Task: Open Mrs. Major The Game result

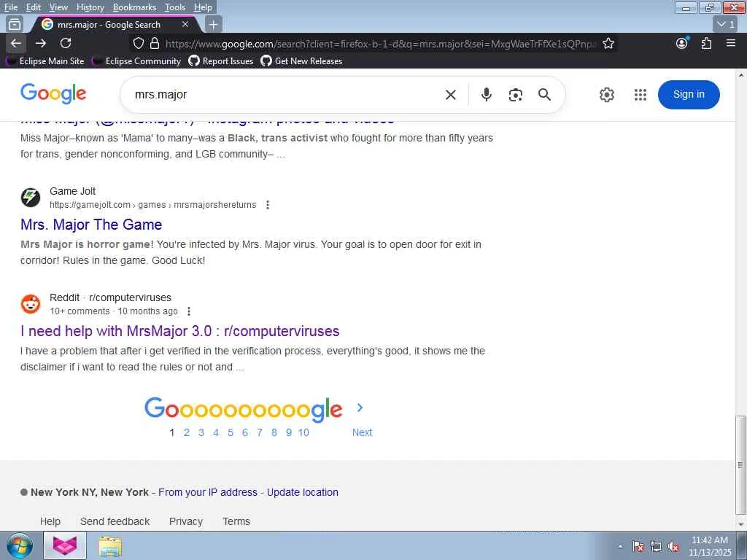Action: click(91, 225)
